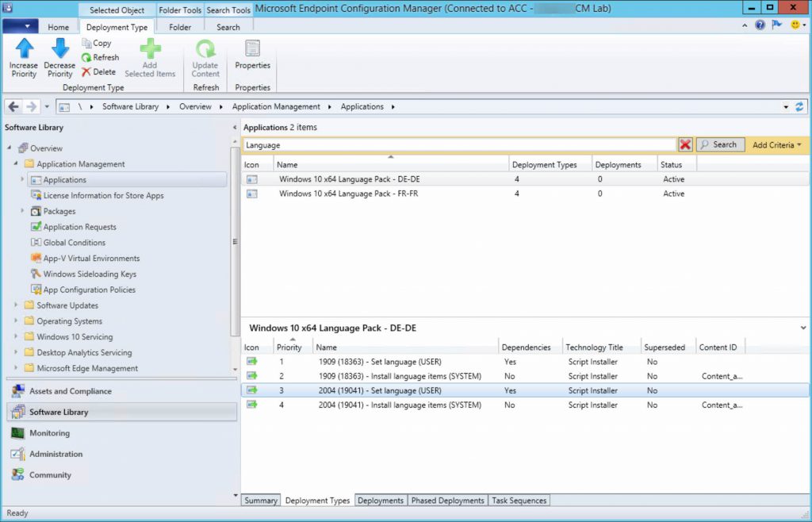
Task: Click Refresh in Deployment Type group
Action: (101, 57)
